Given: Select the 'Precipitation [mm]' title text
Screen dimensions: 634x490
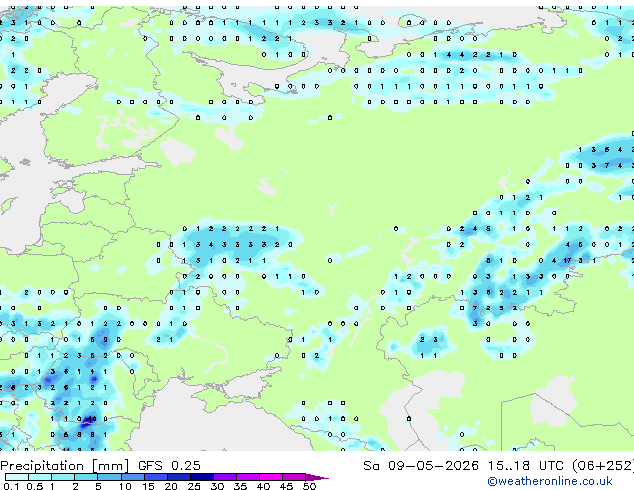Looking at the screenshot, I should tap(65, 466).
